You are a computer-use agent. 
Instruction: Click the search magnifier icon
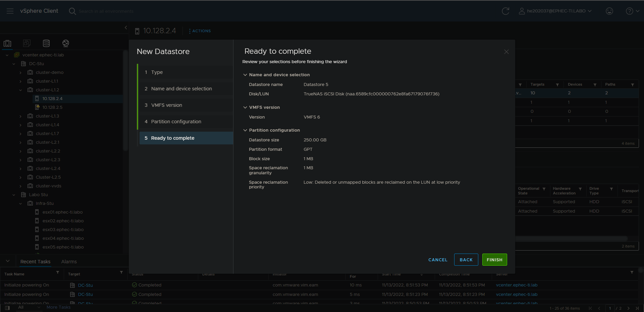tap(72, 11)
